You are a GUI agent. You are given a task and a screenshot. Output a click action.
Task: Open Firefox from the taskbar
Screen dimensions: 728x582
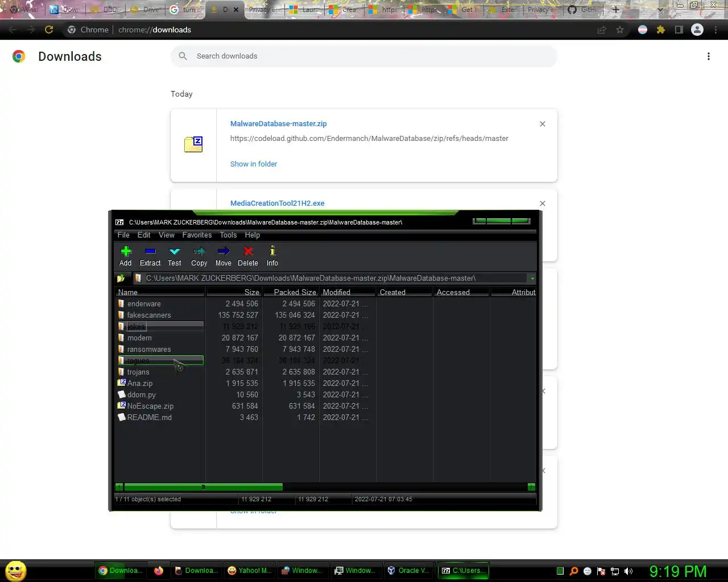(x=159, y=571)
